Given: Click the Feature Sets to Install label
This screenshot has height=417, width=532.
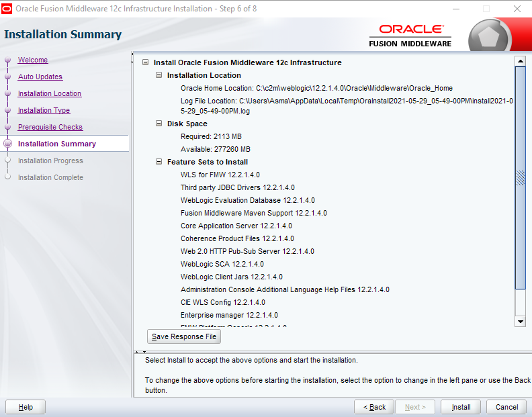Looking at the screenshot, I should click(208, 162).
